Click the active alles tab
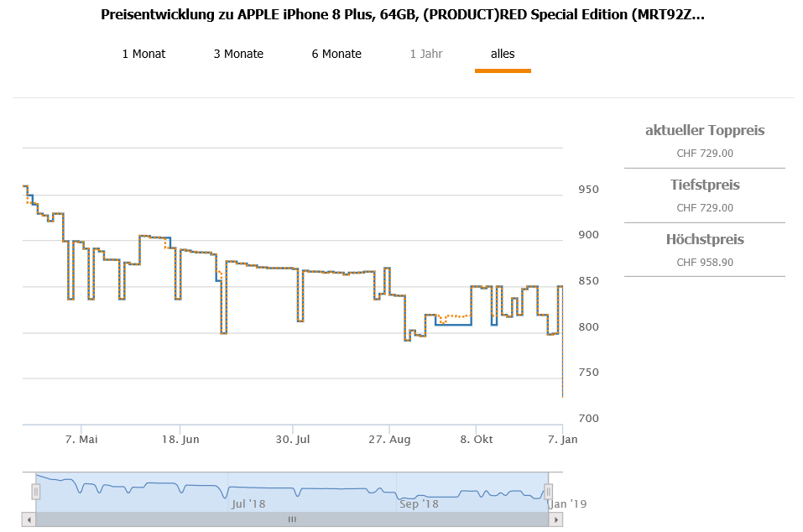 (x=503, y=54)
